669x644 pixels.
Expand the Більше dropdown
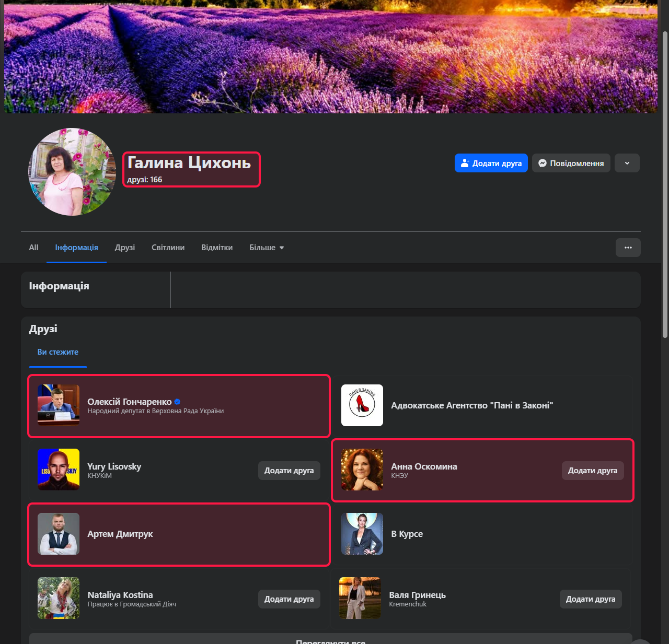coord(267,248)
